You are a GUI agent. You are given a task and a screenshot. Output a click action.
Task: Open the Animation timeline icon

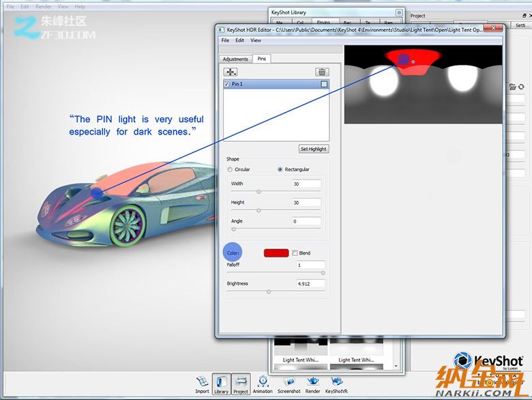(262, 382)
